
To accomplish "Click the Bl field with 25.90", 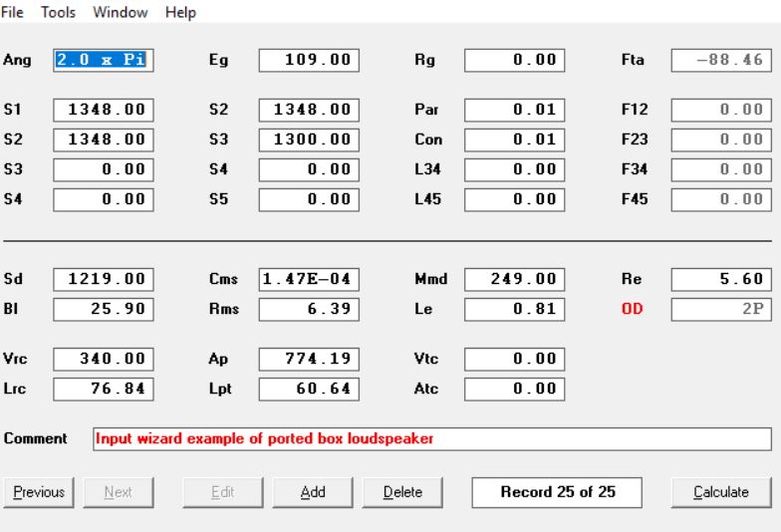I will (x=104, y=309).
